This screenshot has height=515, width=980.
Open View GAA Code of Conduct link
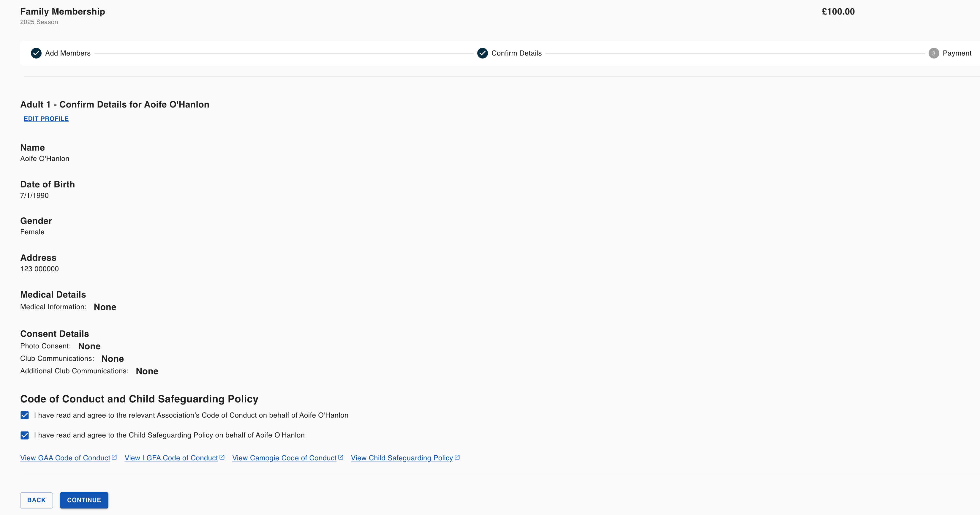65,458
